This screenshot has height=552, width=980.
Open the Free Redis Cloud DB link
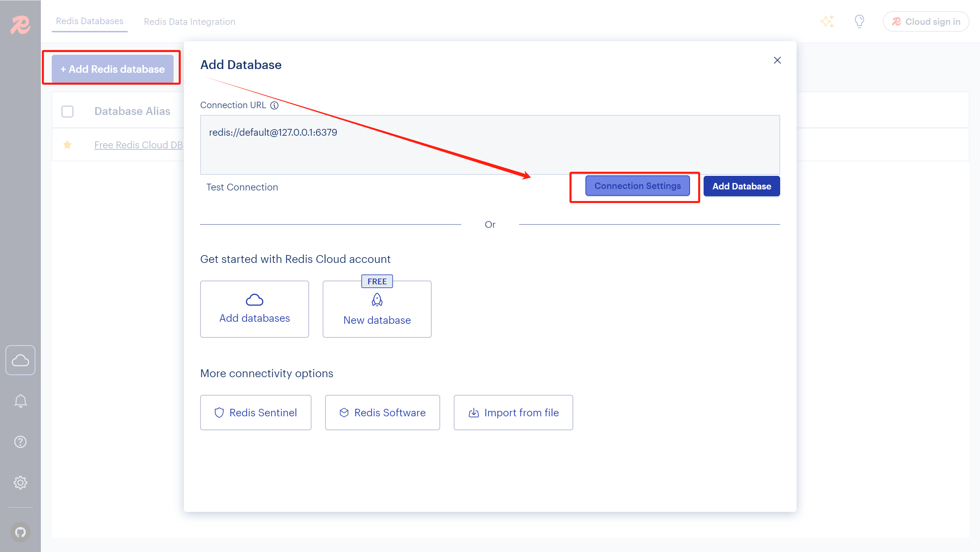click(139, 145)
